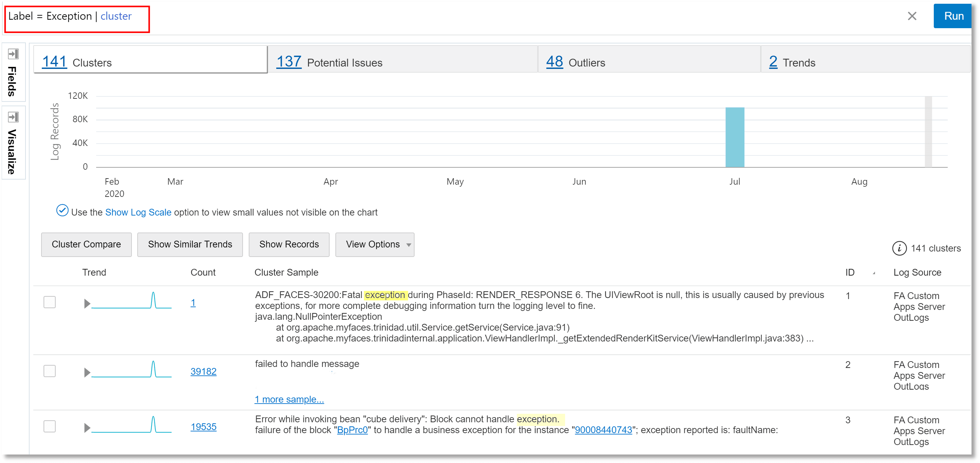Screen dimensions: 980x463
Task: Select the checkbox for cluster ID 2
Action: pos(50,371)
